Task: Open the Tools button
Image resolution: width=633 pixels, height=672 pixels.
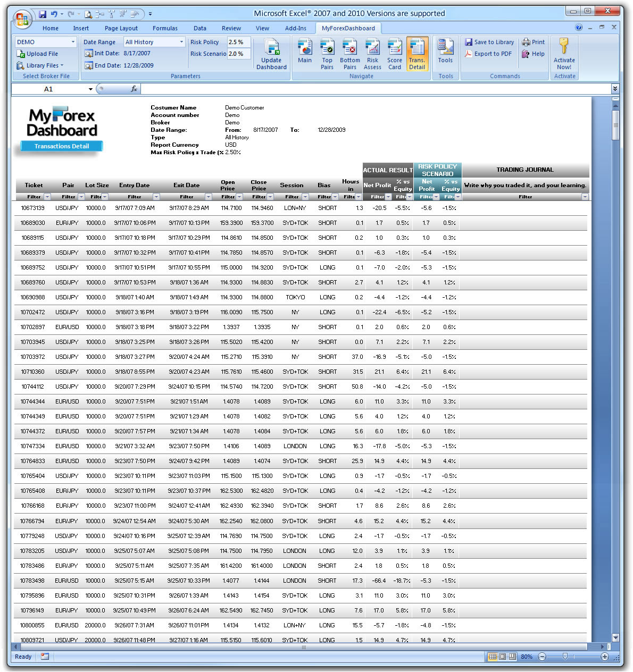Action: [x=445, y=51]
